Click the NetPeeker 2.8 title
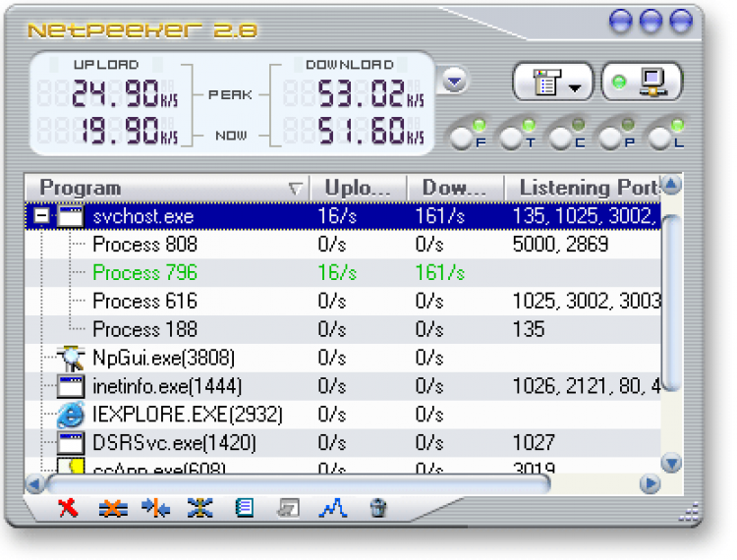Screen dimensions: 737x560 pyautogui.click(x=142, y=30)
